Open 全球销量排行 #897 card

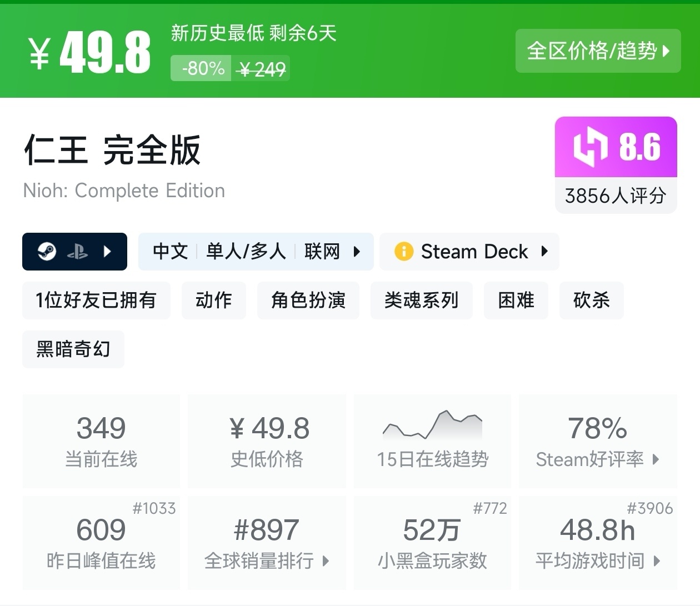(267, 543)
